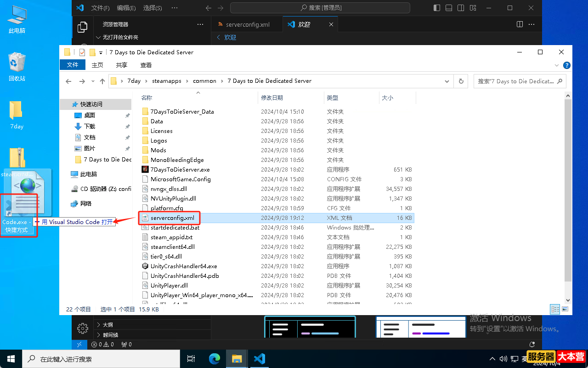Screen dimensions: 588x368
Task: Expand the File Explorer ribbon chevron
Action: pyautogui.click(x=557, y=65)
